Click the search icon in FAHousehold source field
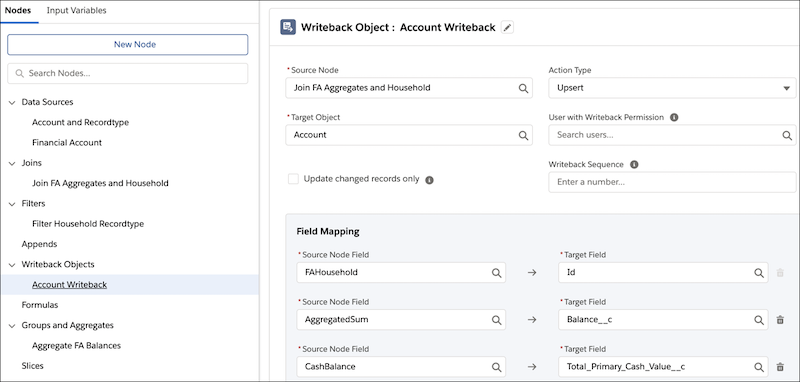The image size is (800, 382). point(496,273)
